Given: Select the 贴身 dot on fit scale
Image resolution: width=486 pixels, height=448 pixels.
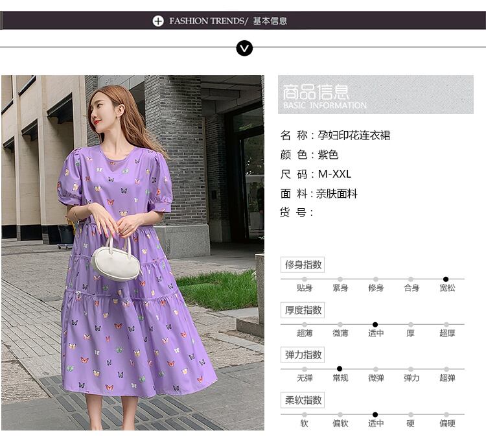Looking at the screenshot, I should (305, 279).
